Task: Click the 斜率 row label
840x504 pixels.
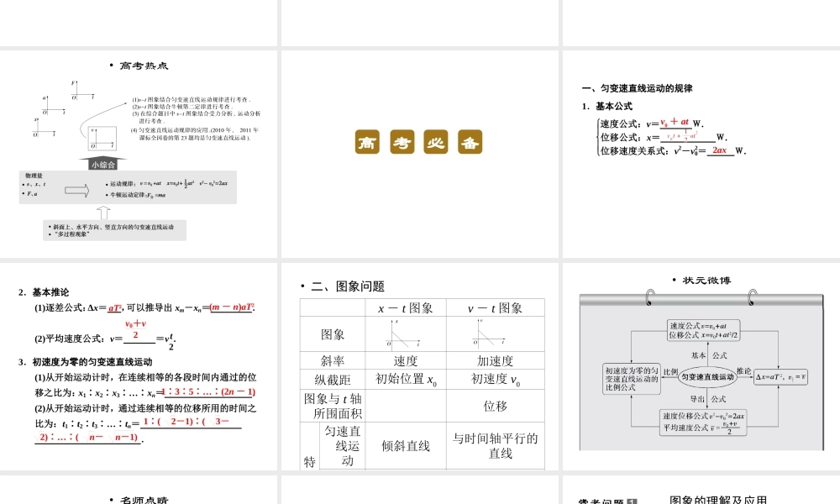Action: pyautogui.click(x=332, y=360)
